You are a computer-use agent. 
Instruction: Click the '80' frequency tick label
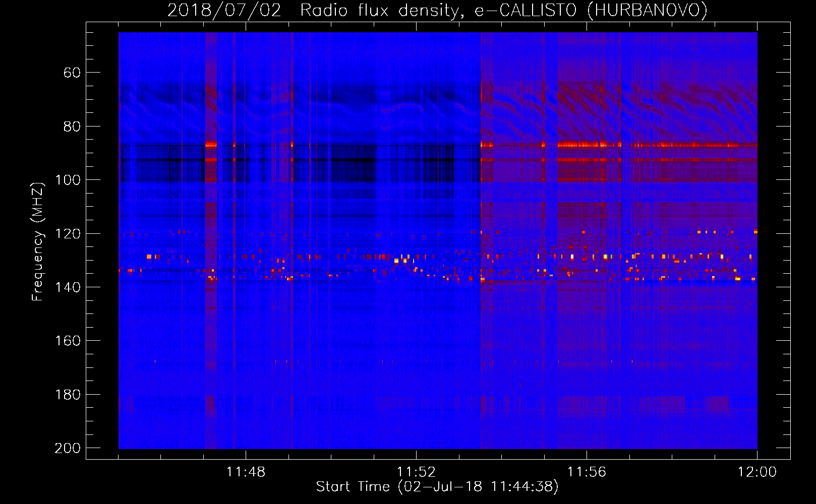72,127
